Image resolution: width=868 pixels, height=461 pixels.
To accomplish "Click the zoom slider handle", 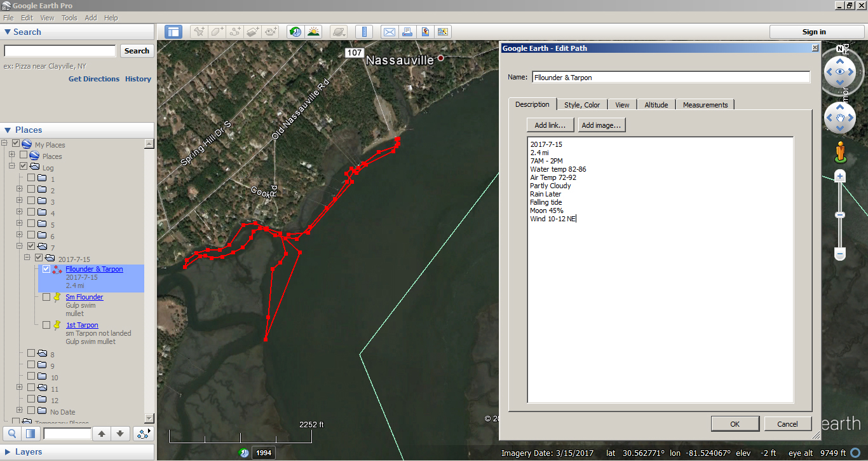I will pyautogui.click(x=840, y=215).
